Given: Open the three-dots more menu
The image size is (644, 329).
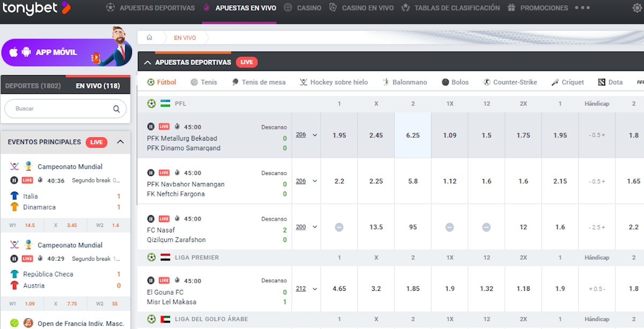Looking at the screenshot, I should (x=582, y=8).
